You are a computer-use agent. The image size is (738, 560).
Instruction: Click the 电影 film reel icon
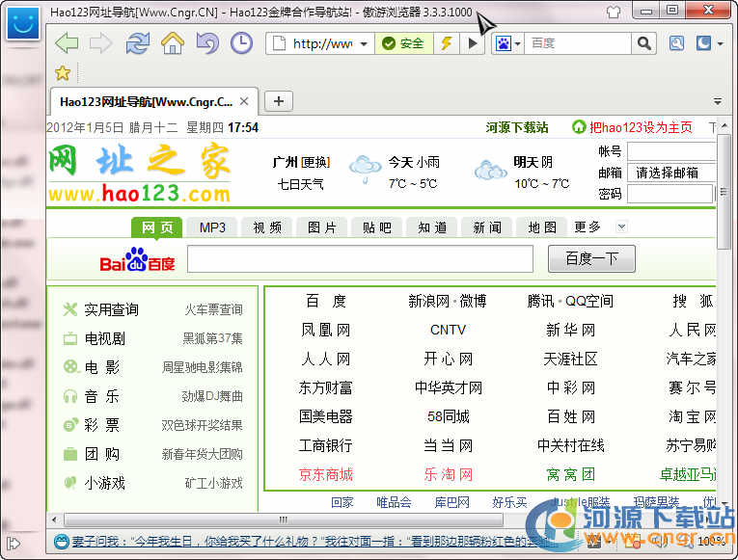pos(70,367)
